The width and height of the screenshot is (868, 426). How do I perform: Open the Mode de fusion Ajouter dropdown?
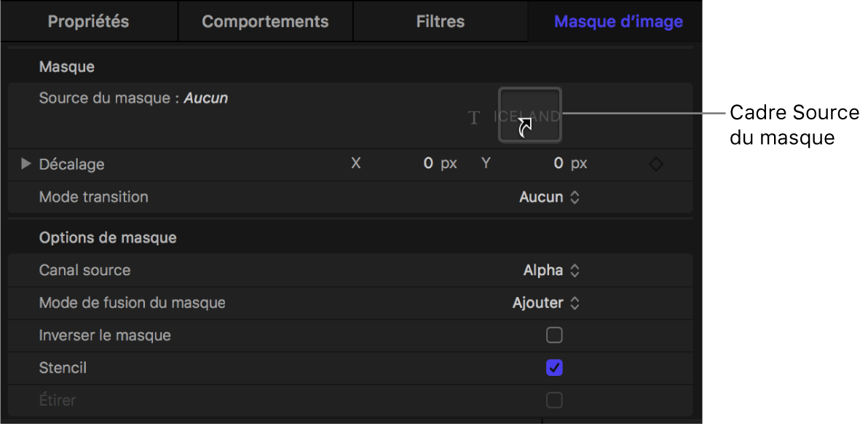point(546,303)
